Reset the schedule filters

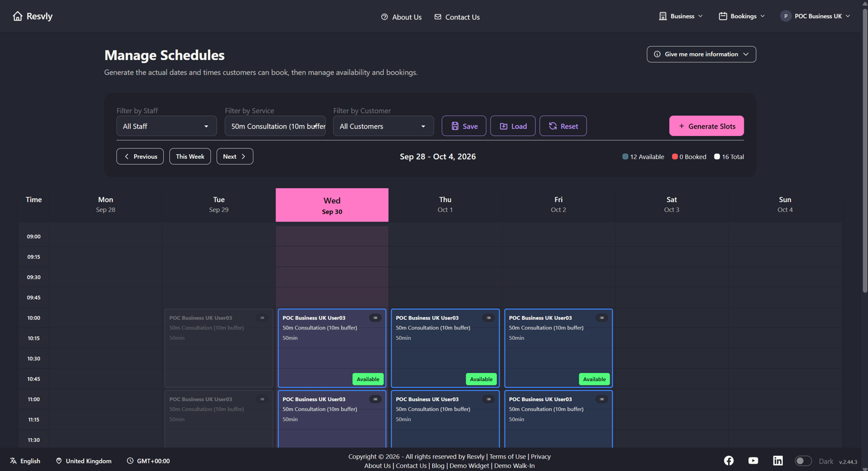tap(563, 126)
